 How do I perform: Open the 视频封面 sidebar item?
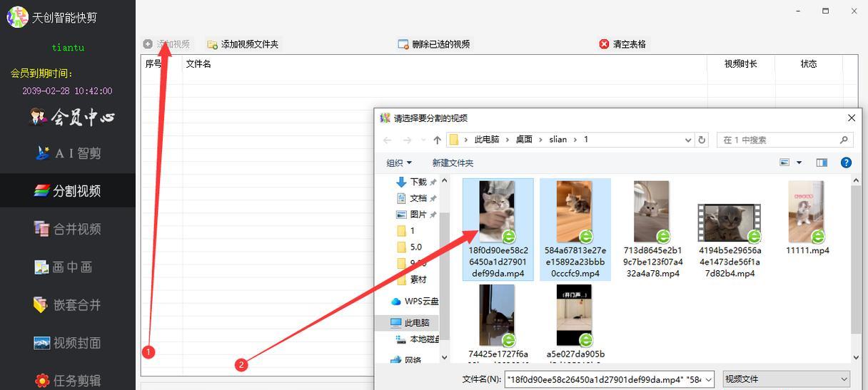coord(68,342)
